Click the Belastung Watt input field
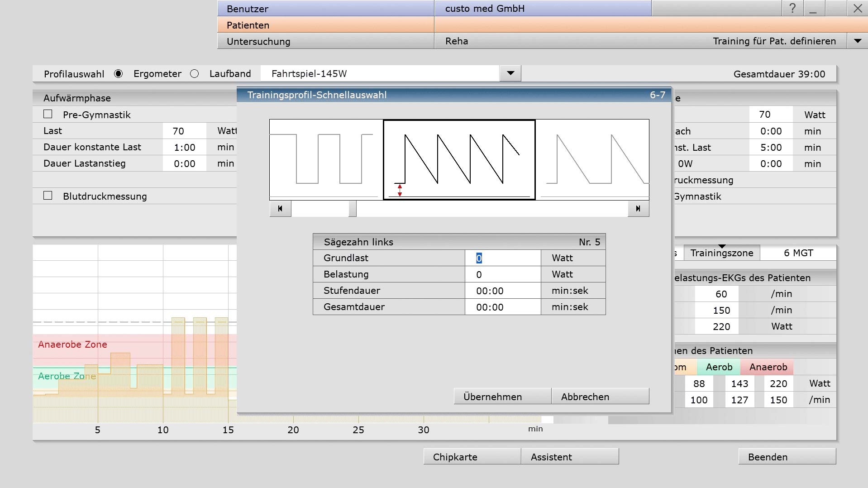The image size is (868, 488). (x=503, y=274)
